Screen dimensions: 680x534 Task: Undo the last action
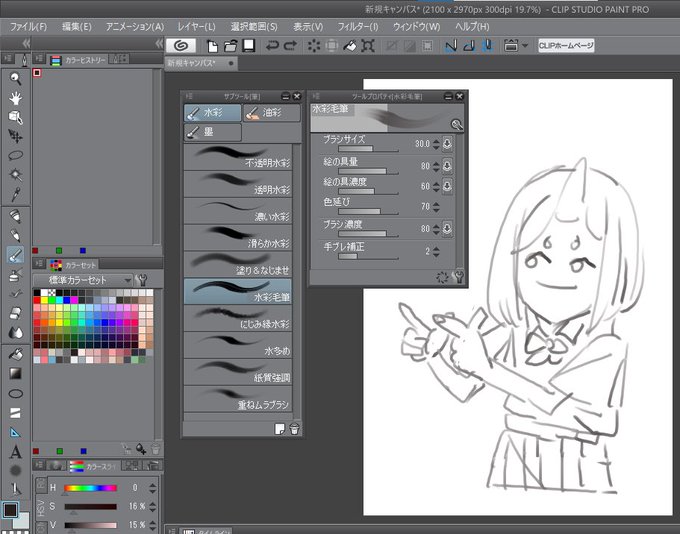point(272,46)
